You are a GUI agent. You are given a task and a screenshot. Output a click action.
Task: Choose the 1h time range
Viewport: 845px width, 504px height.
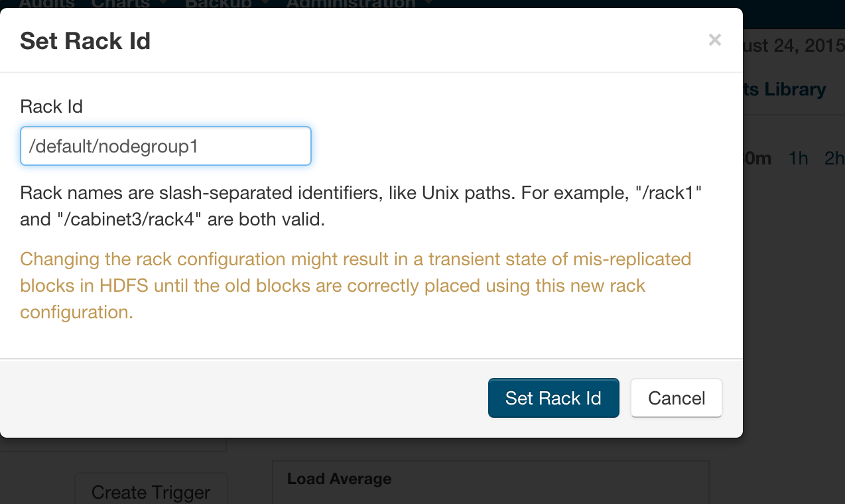798,158
